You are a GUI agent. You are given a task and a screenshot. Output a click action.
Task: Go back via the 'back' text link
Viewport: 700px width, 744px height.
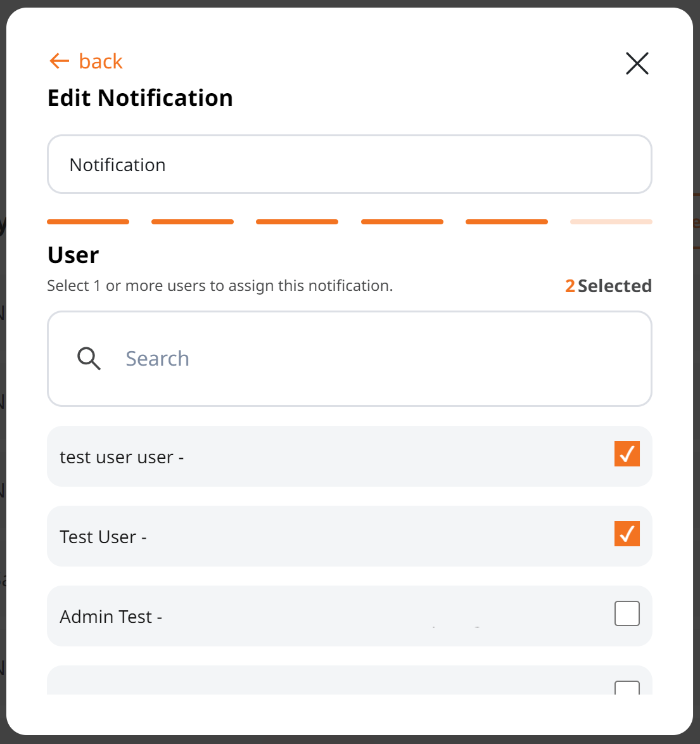coord(101,61)
